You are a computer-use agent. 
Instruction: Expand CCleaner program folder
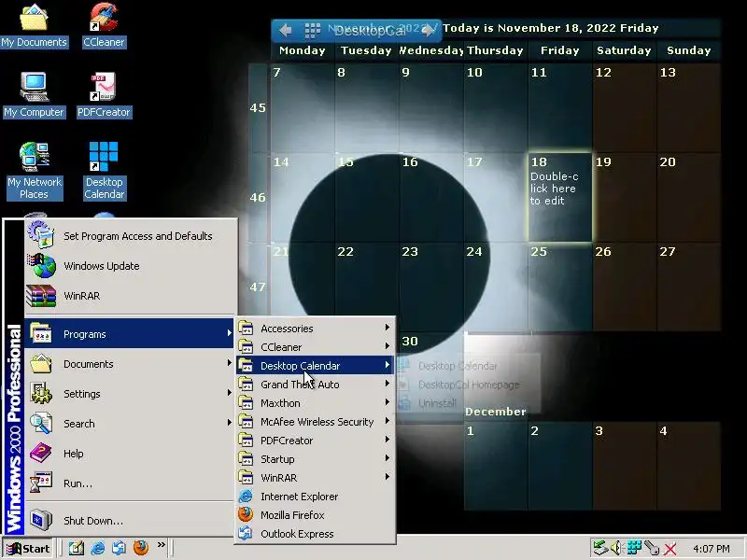(316, 346)
